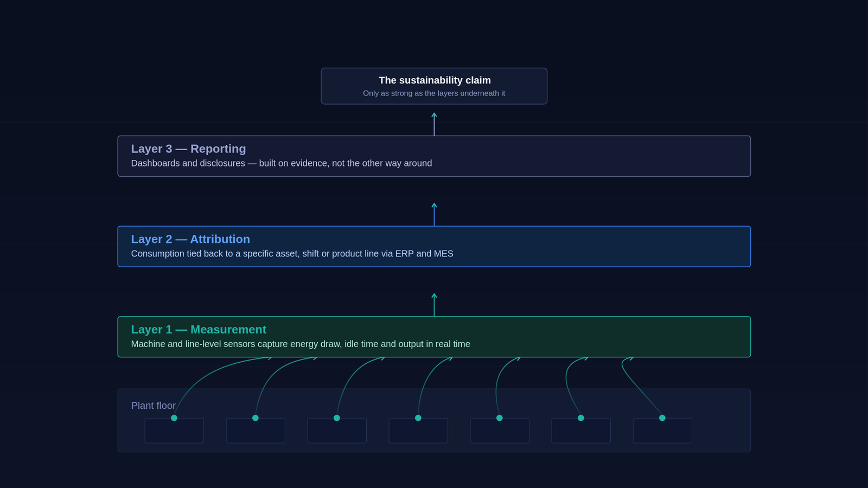Screen dimensions: 868x488
Task: Click the "Plant floor" label
Action: pos(154,406)
